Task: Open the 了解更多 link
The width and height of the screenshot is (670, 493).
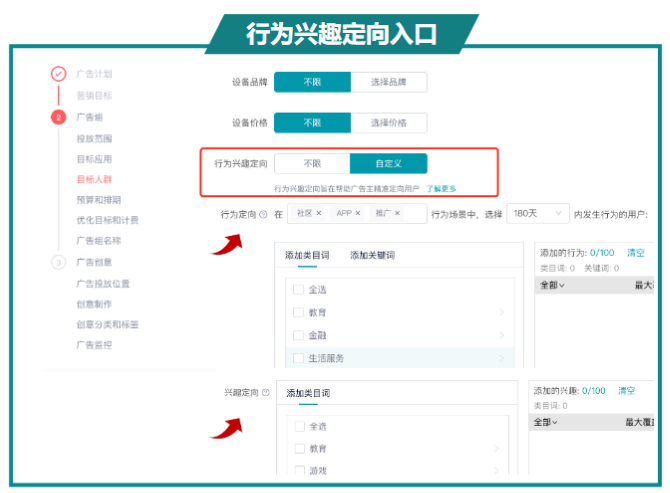Action: point(441,189)
